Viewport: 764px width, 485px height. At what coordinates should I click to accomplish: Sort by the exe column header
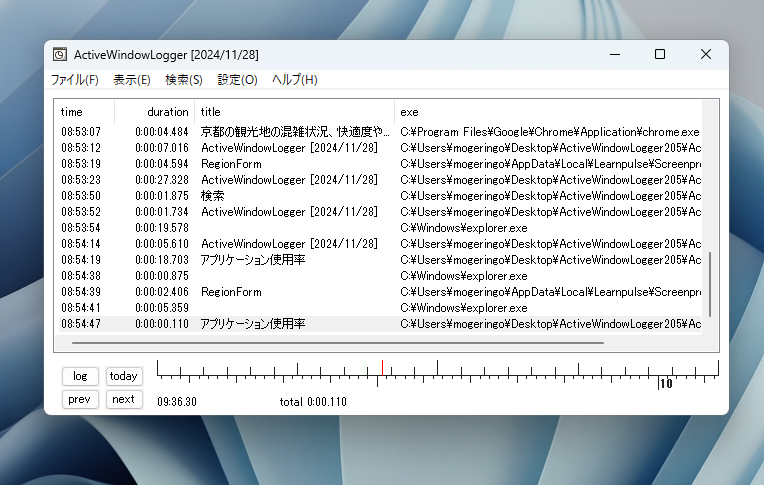pos(548,112)
